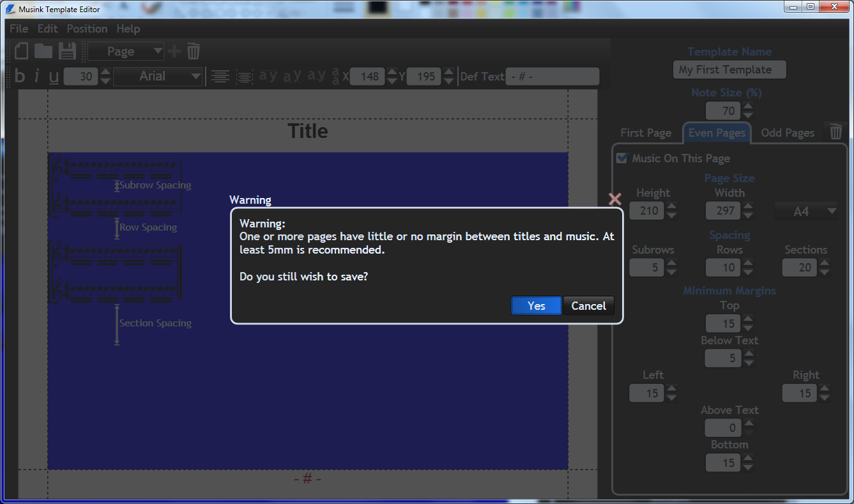Open the File menu

19,29
